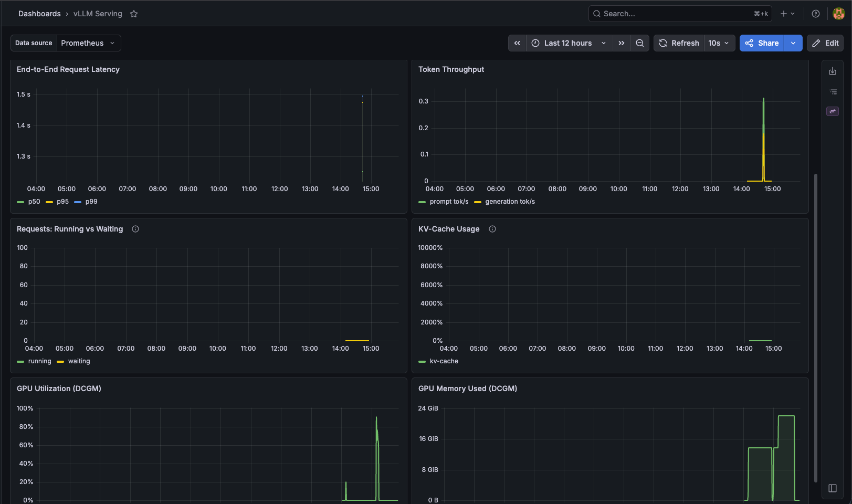
Task: Open the outline icon in right sidebar
Action: pos(833,92)
